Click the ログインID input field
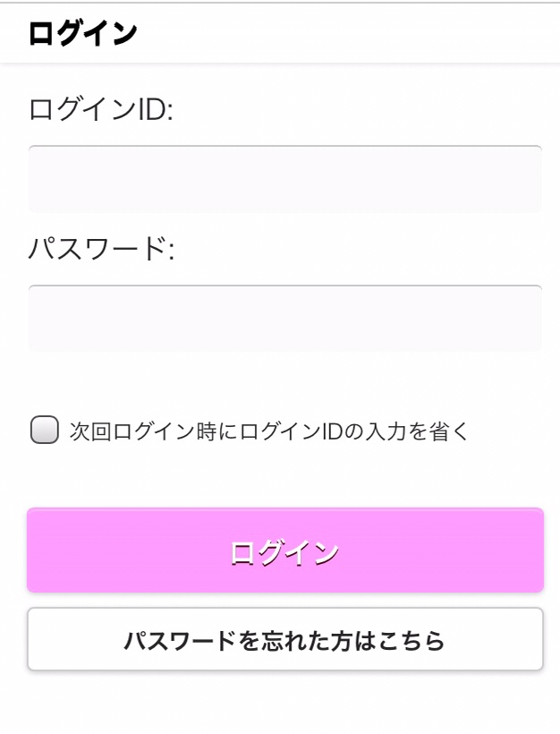Image resolution: width=560 pixels, height=734 pixels. [x=284, y=179]
